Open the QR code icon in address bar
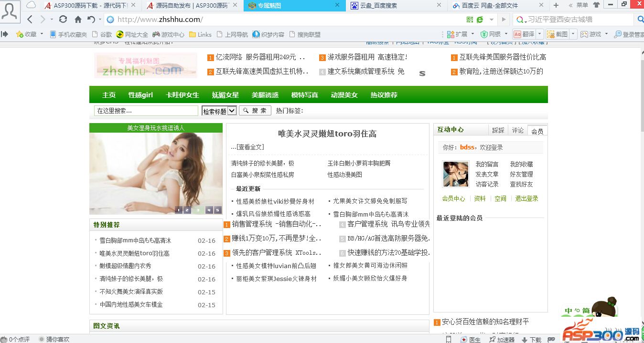 (470, 20)
